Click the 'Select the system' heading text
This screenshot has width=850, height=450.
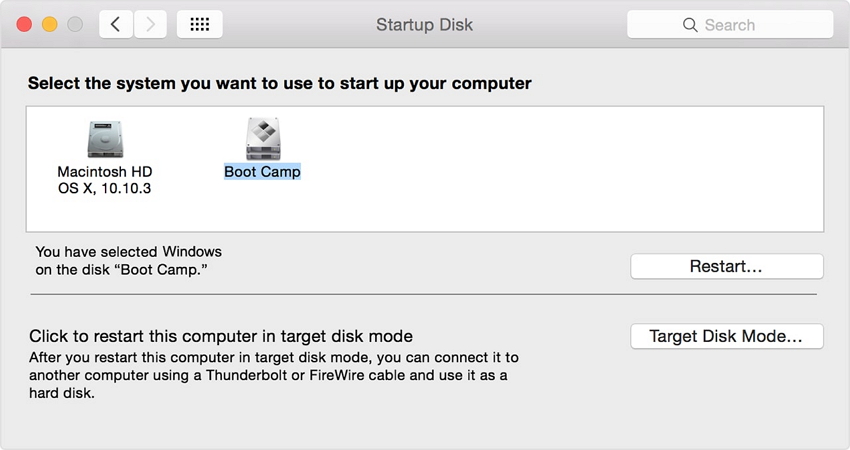(x=279, y=84)
